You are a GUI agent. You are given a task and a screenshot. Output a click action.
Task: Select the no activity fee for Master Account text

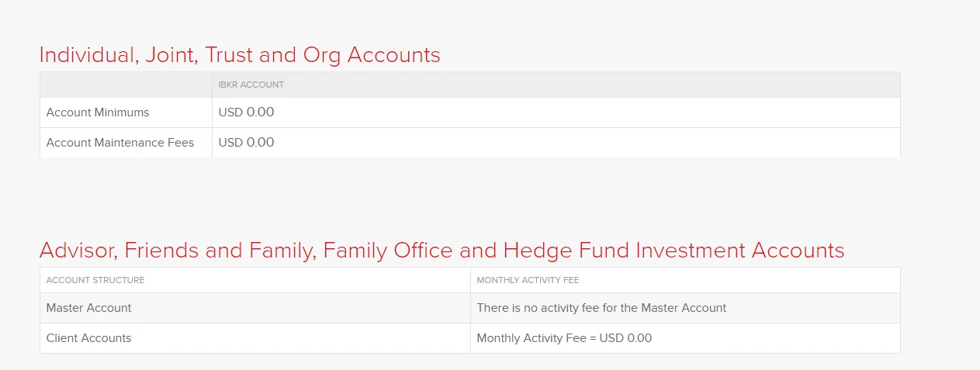tap(601, 308)
